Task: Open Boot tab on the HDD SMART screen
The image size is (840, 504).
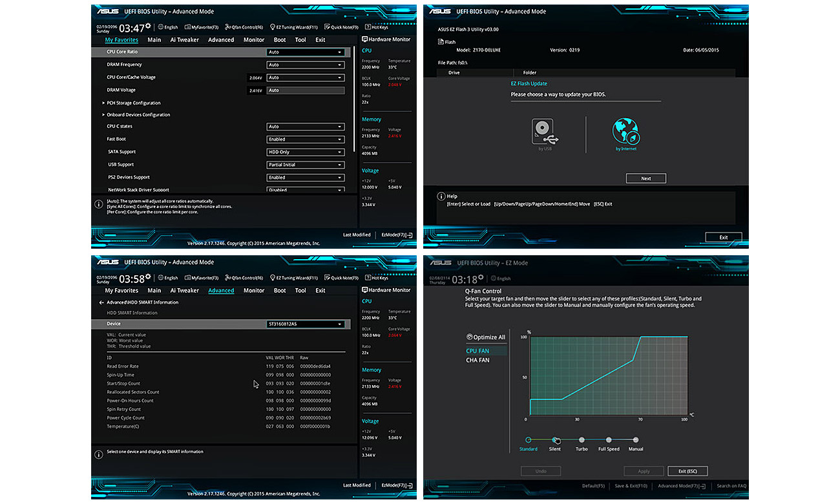Action: point(280,291)
